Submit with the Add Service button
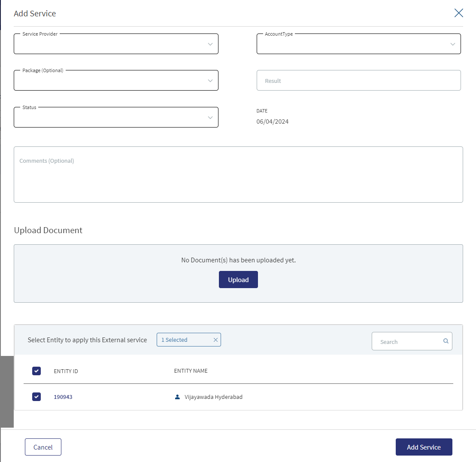476x462 pixels. click(424, 447)
